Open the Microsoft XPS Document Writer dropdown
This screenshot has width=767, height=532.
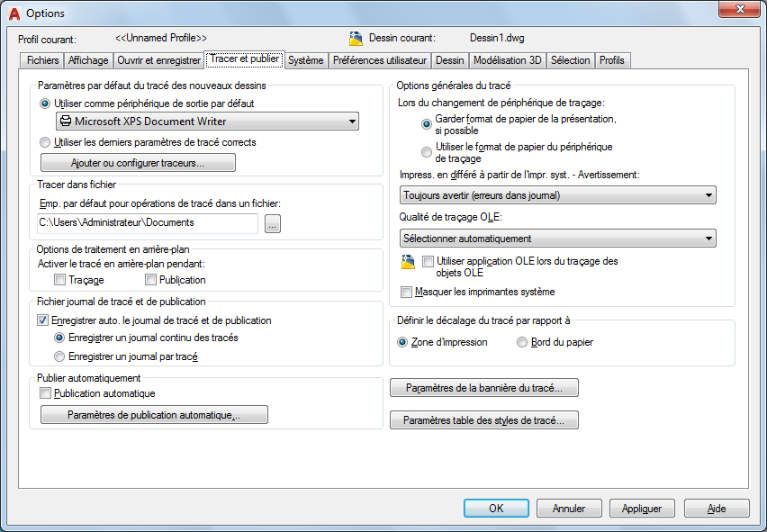350,122
